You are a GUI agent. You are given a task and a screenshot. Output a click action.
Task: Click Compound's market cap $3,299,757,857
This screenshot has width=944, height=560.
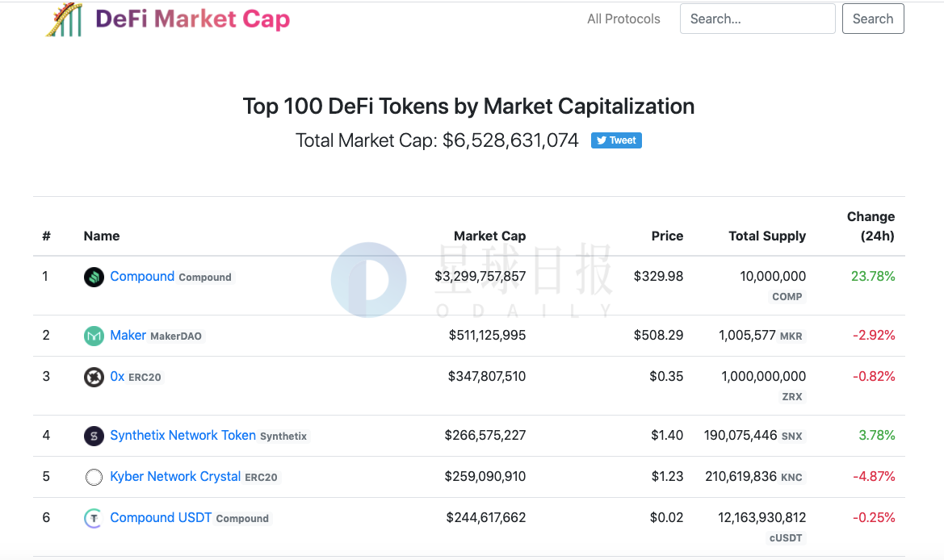coord(480,276)
